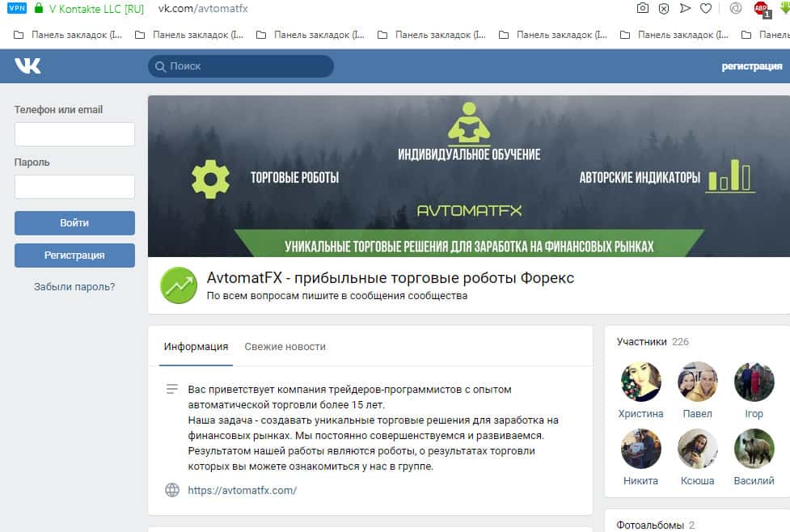
Task: Click the Забыли пароль? link
Action: tap(74, 287)
